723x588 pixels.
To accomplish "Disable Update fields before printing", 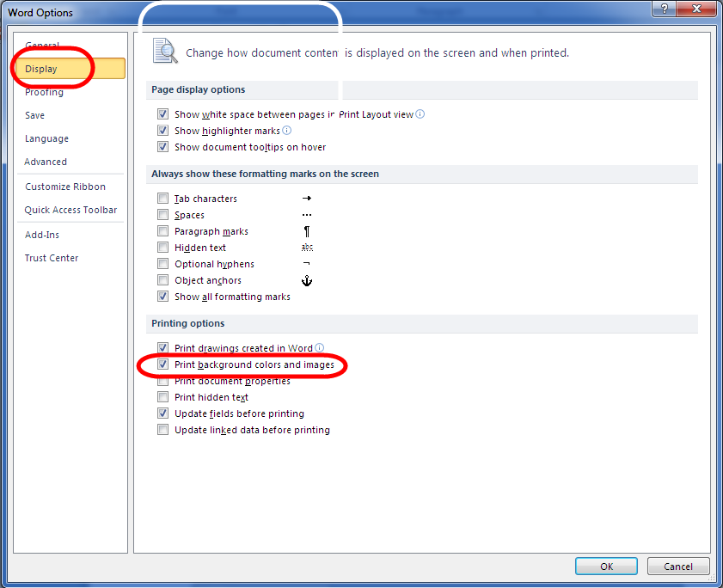I will coord(162,413).
